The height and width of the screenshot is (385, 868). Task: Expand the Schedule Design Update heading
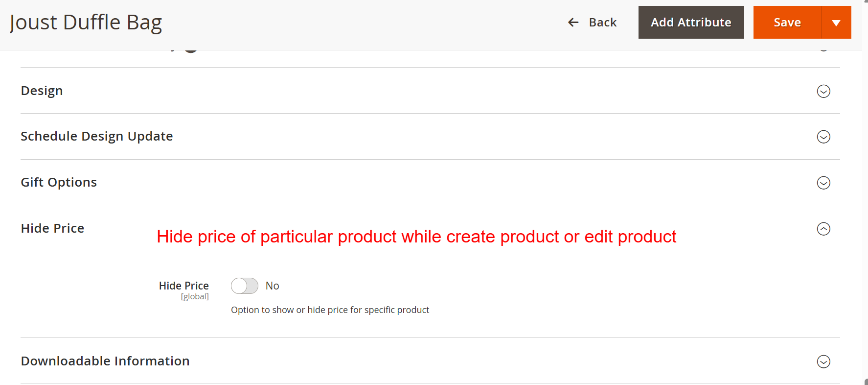pyautogui.click(x=97, y=136)
